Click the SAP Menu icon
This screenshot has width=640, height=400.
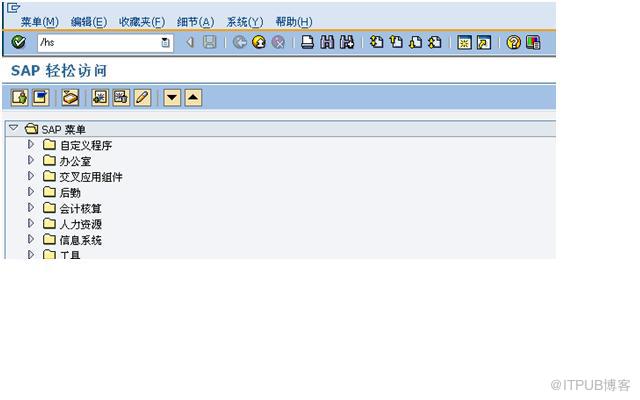(x=41, y=98)
